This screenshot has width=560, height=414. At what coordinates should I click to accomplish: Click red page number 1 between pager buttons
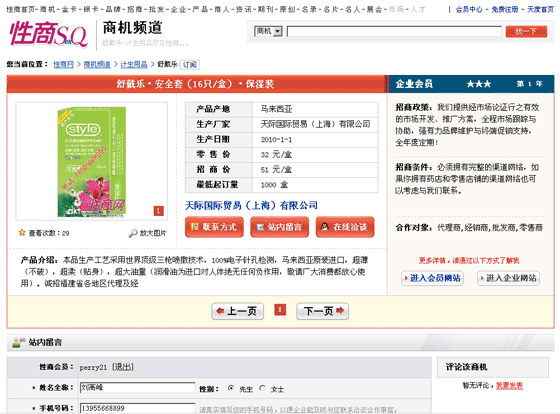(280, 310)
